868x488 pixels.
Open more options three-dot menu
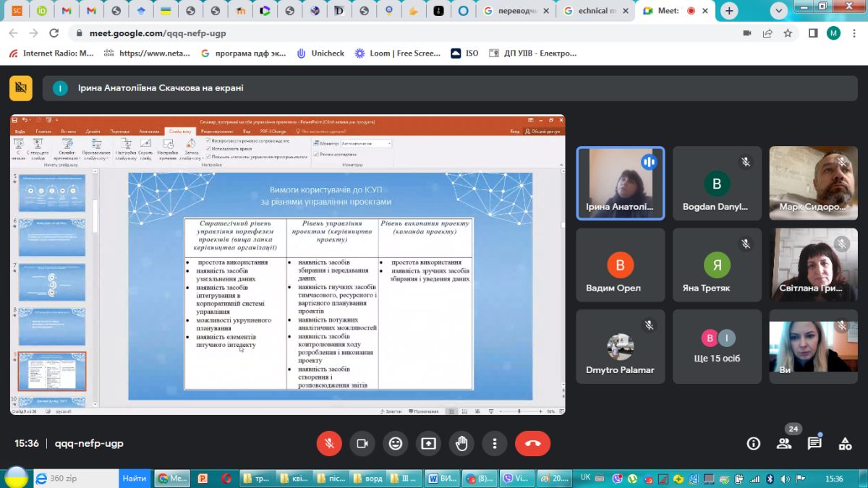click(495, 443)
